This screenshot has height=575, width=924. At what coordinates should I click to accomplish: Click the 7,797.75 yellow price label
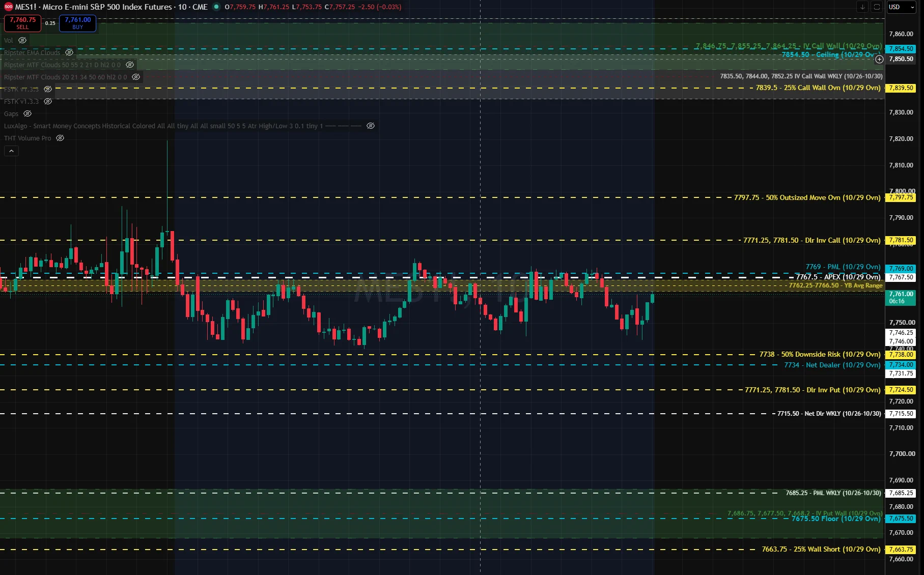(x=901, y=197)
